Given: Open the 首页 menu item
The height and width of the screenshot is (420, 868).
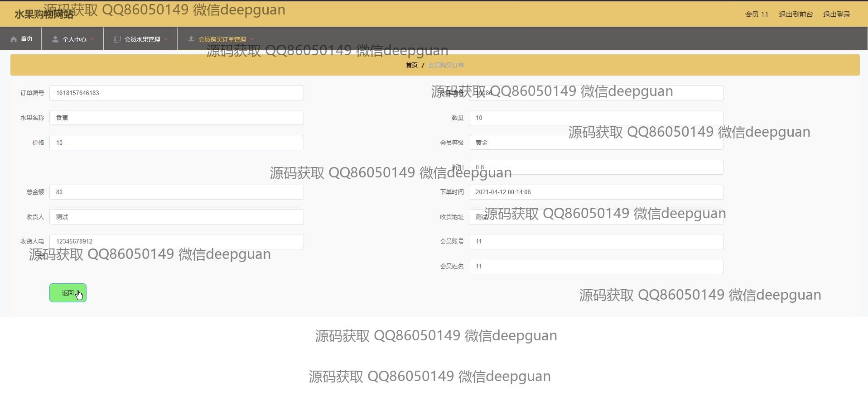Looking at the screenshot, I should pyautogui.click(x=26, y=39).
